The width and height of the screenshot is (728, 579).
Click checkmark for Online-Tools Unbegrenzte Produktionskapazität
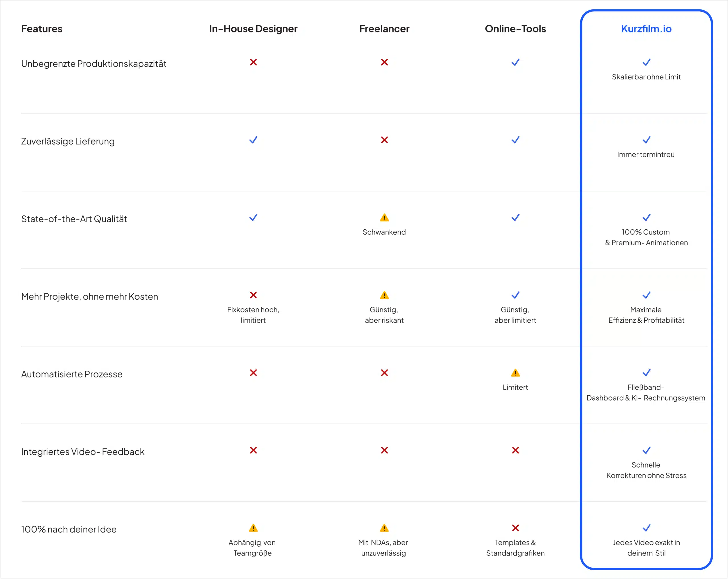click(x=515, y=62)
